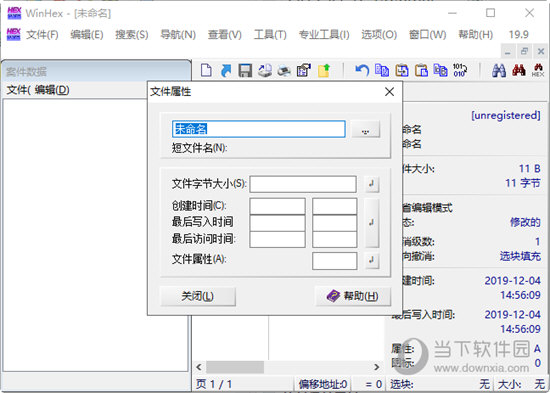
Task: Click the Save floppy disk icon
Action: coord(245,70)
